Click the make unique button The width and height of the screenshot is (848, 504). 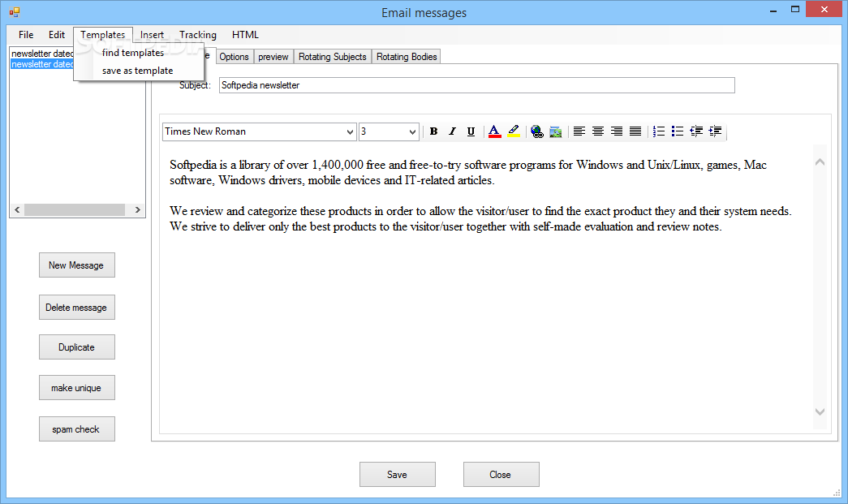coord(77,388)
